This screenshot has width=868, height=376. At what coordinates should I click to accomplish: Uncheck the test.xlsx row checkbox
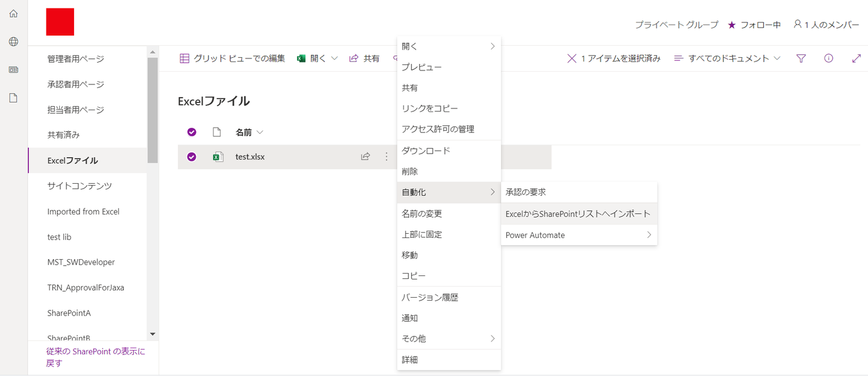(x=192, y=157)
